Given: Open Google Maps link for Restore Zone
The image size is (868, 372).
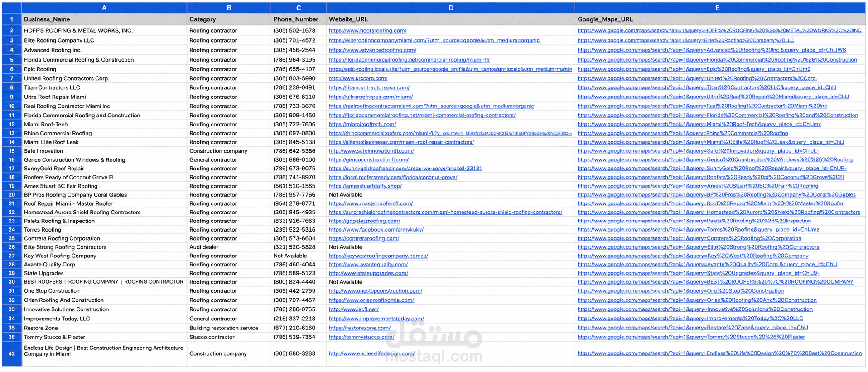Looking at the screenshot, I should (x=693, y=328).
